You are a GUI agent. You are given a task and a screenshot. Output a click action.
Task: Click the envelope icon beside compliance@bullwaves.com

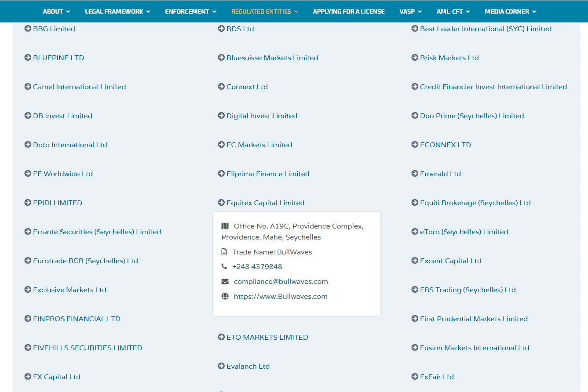225,282
